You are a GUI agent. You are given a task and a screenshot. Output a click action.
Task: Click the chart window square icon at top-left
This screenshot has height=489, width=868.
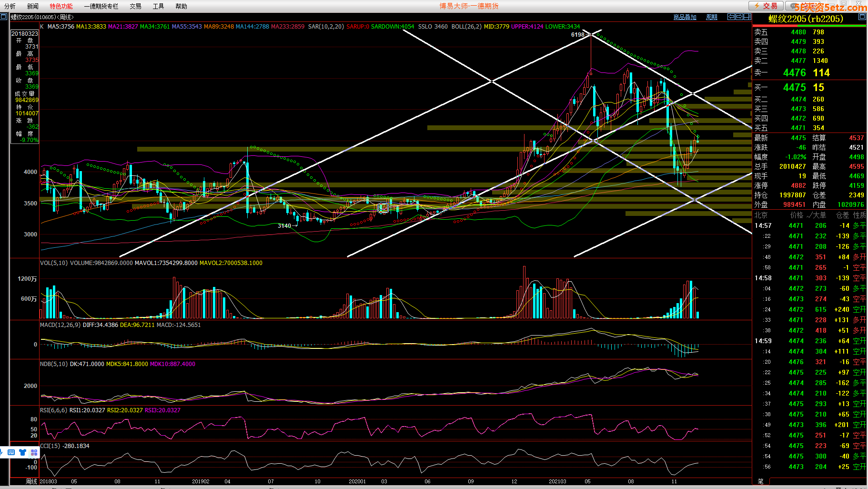pos(4,17)
